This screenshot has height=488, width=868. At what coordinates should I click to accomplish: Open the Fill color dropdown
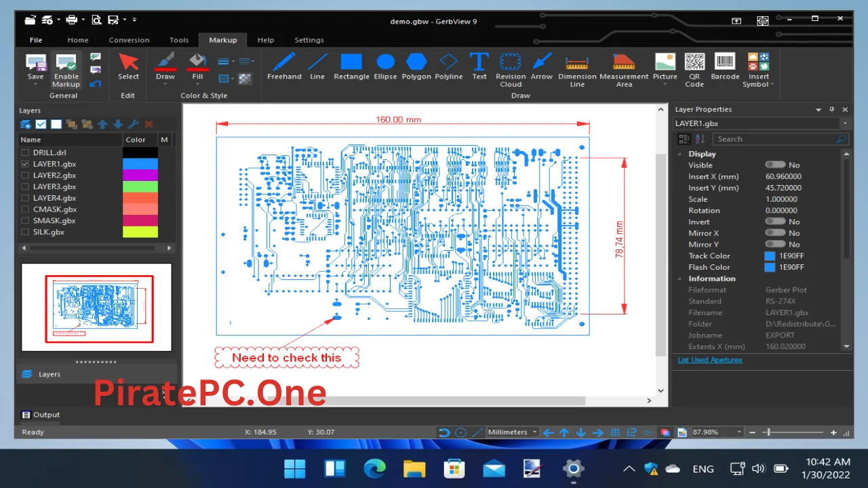197,84
